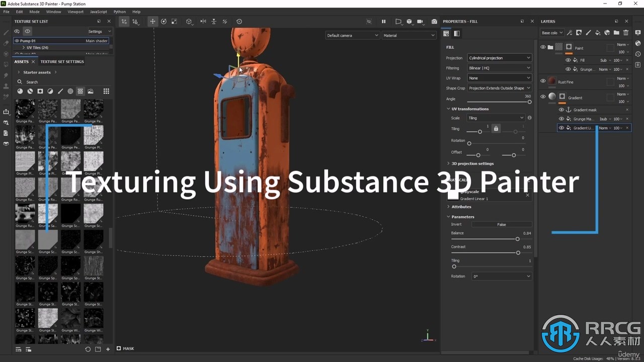This screenshot has width=644, height=362.
Task: Activate the scale manipulator in toolbar
Action: point(174,22)
